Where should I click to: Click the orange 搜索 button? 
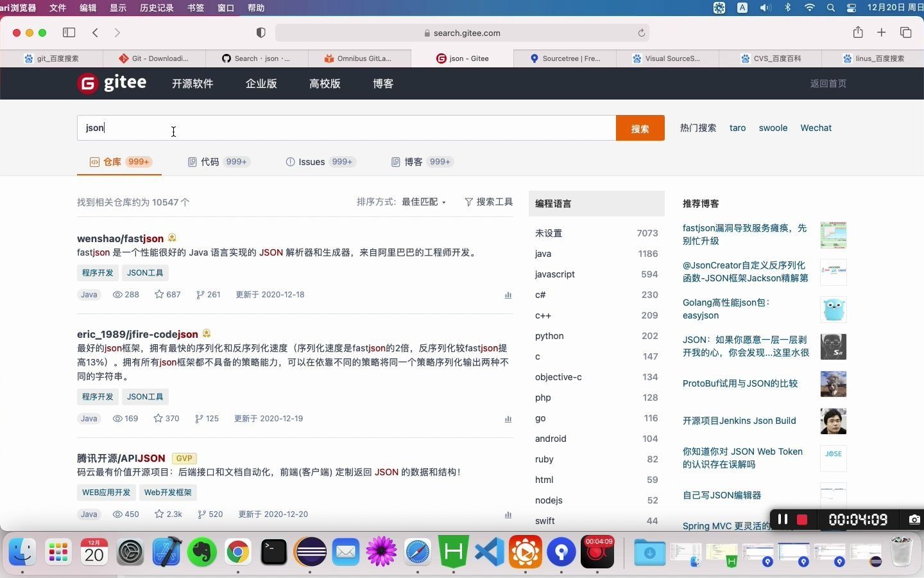pyautogui.click(x=640, y=128)
